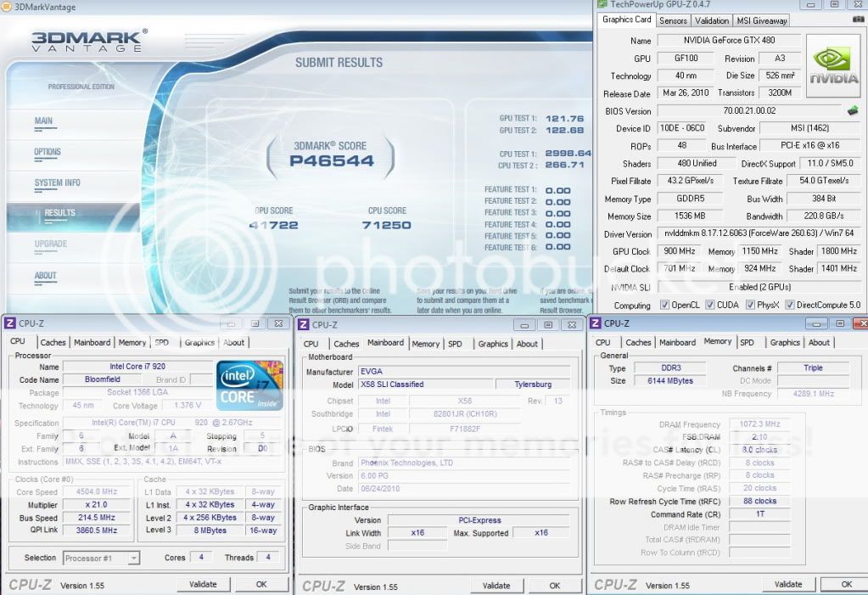Open the Validation tab in GPU-Z
The image size is (868, 595).
point(712,20)
